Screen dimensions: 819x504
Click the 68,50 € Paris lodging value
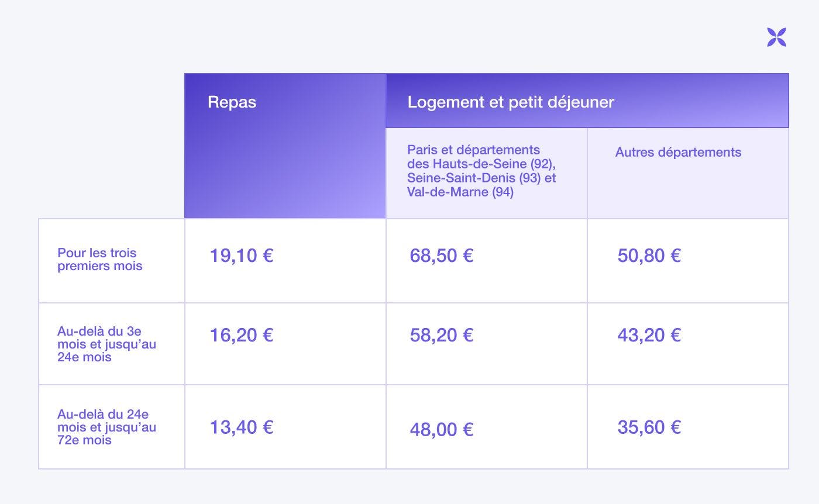(442, 256)
